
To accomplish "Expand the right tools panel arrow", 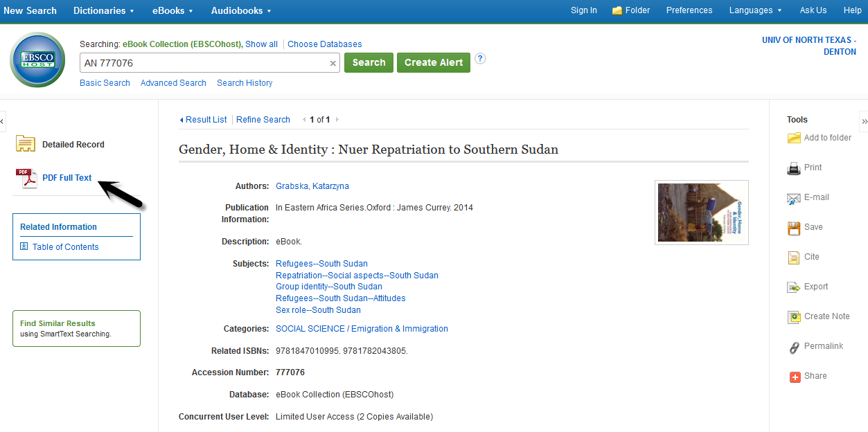I will pos(864,120).
